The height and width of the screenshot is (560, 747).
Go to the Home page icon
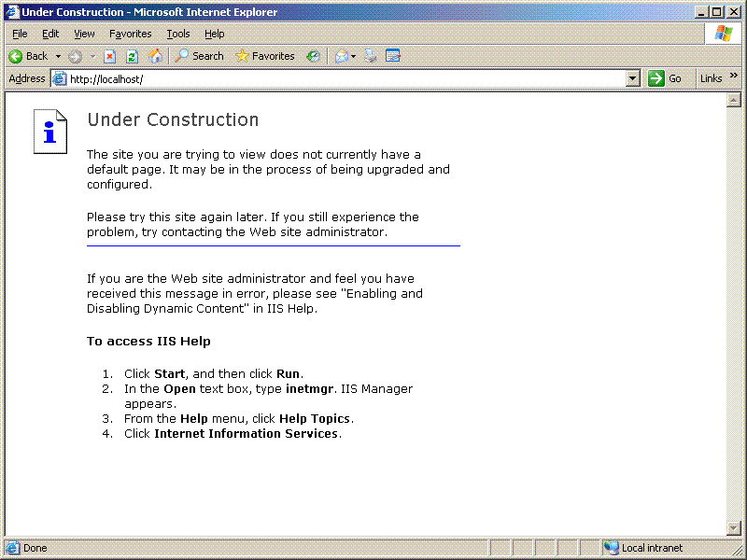(x=155, y=56)
